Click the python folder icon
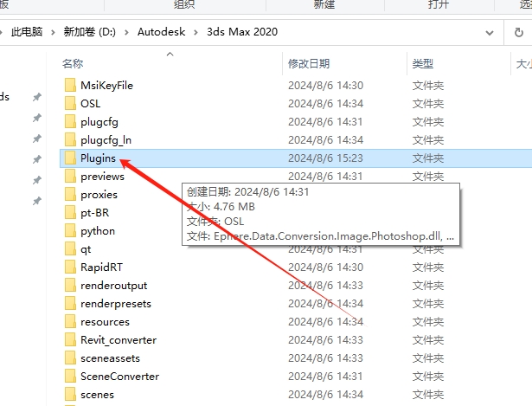 (70, 231)
